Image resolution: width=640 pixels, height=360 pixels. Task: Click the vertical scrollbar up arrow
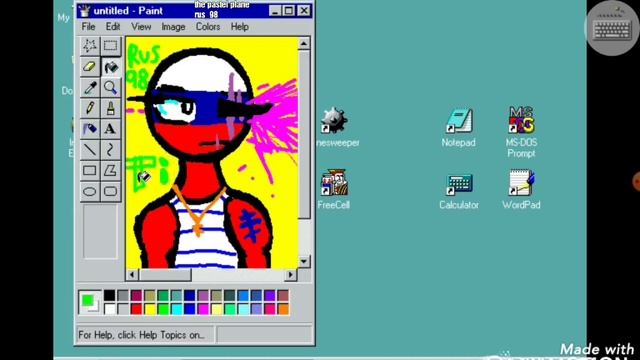pyautogui.click(x=304, y=43)
